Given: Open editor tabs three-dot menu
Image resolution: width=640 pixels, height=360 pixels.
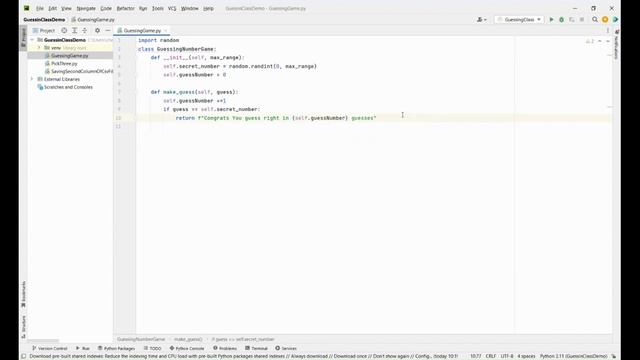Looking at the screenshot, I should (x=608, y=31).
